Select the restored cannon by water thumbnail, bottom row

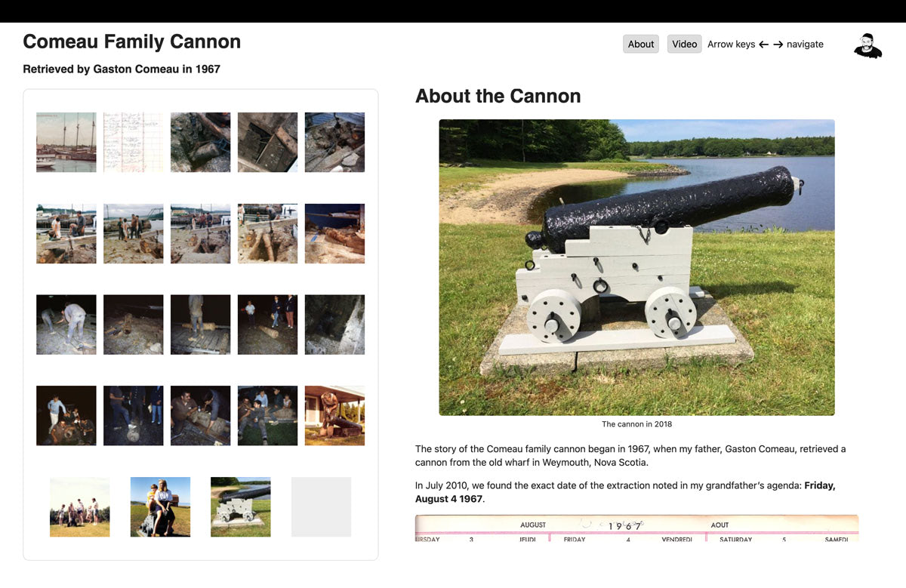click(240, 506)
